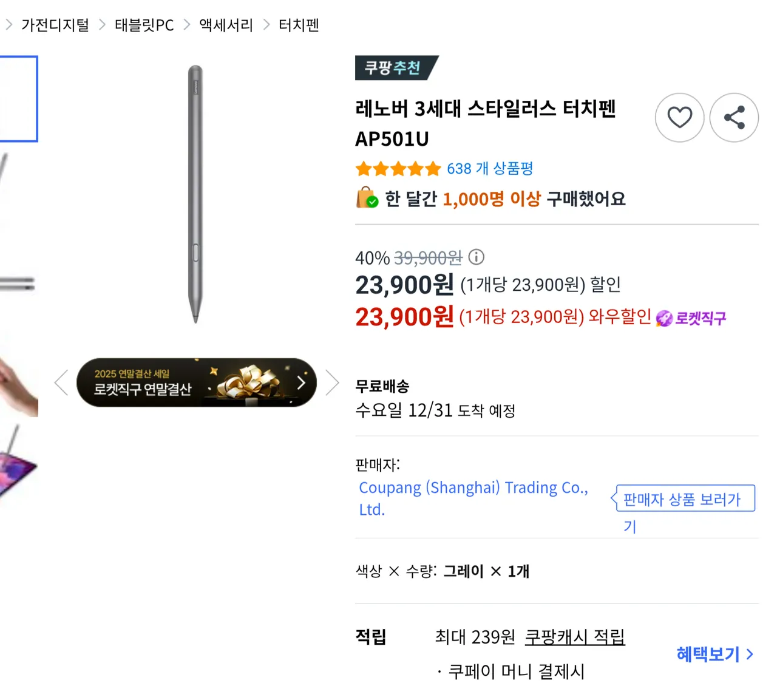
Task: Open the 638 개 상품평 reviews link
Action: (x=490, y=169)
